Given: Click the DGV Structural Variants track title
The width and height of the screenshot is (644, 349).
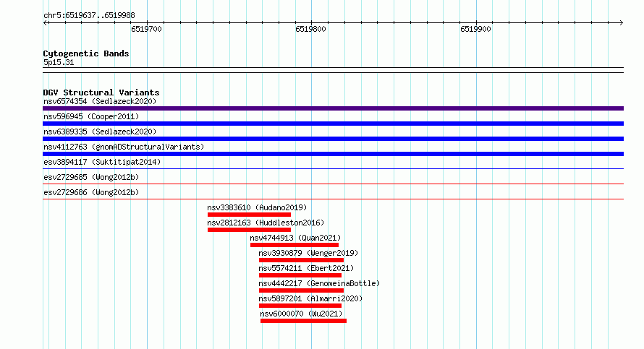Looking at the screenshot, I should [x=101, y=92].
